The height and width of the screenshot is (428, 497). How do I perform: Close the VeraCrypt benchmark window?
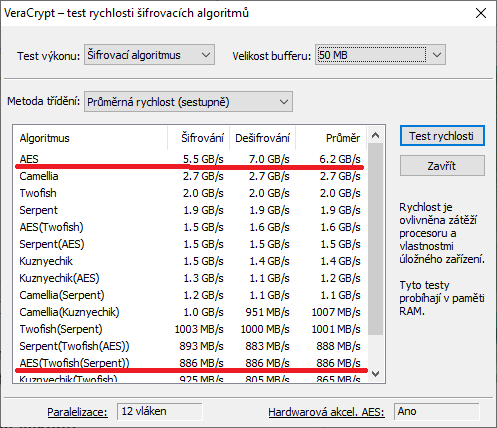point(481,13)
